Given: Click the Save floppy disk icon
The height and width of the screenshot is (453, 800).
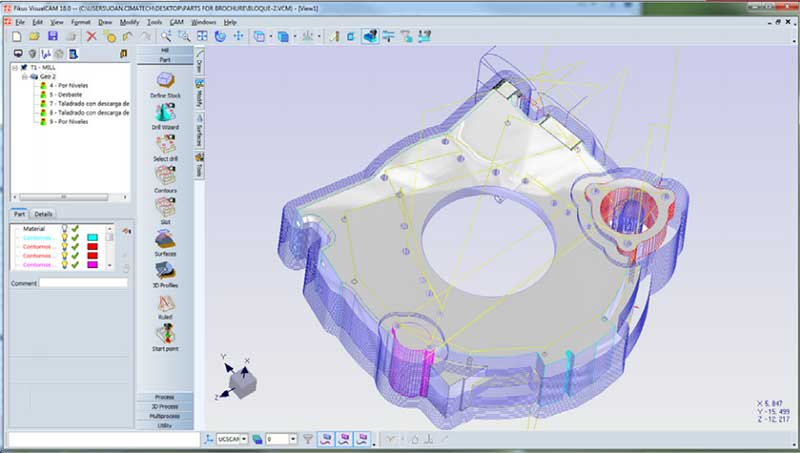Looking at the screenshot, I should [53, 36].
